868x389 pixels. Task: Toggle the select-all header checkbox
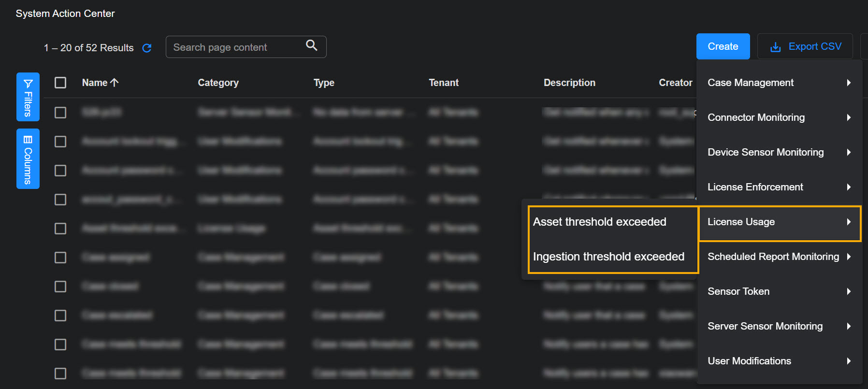tap(60, 83)
